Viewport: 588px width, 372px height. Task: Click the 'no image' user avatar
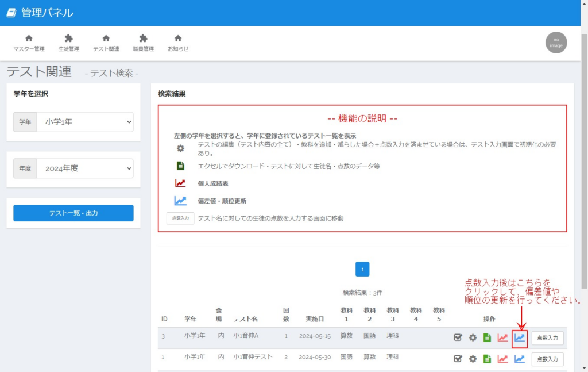[556, 43]
